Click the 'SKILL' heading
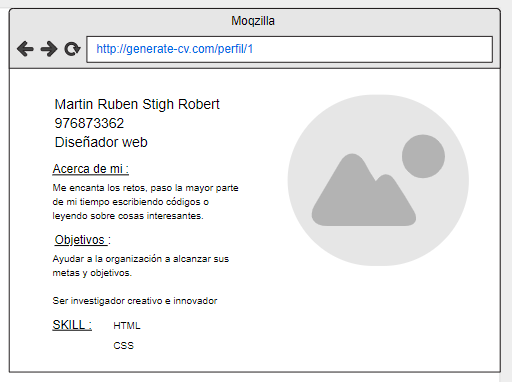 (x=72, y=325)
